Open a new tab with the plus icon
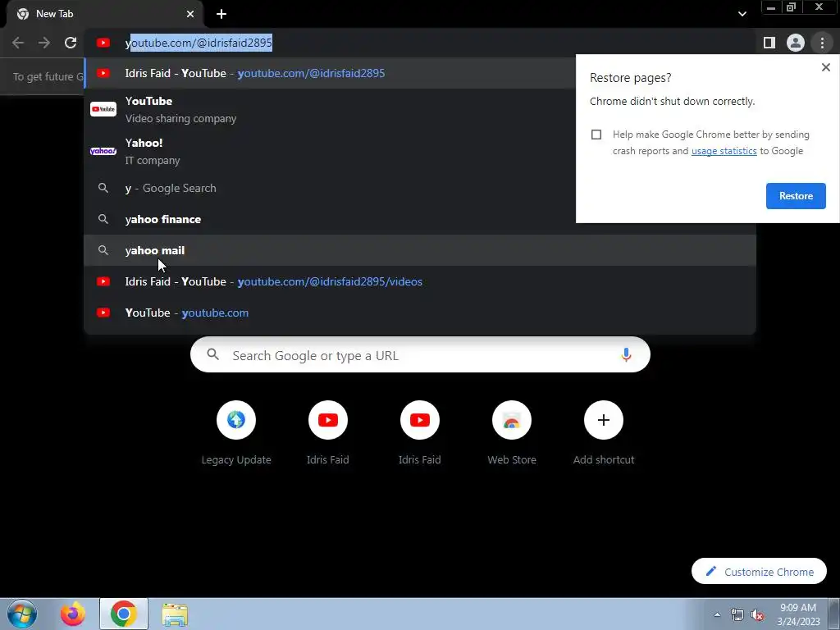Screen dimensions: 840x630 tap(221, 14)
